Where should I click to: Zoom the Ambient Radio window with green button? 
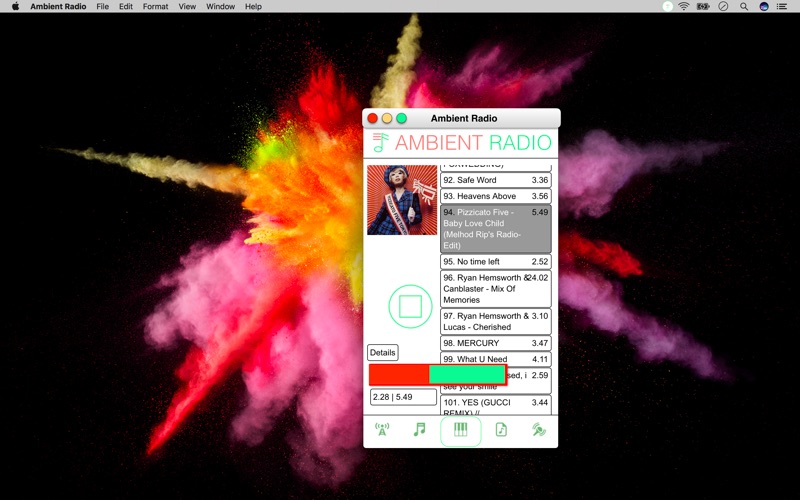click(x=402, y=118)
